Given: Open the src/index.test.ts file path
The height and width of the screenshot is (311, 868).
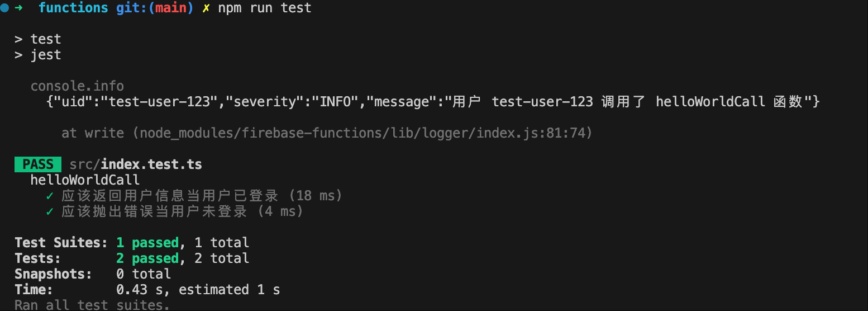Looking at the screenshot, I should click(136, 164).
